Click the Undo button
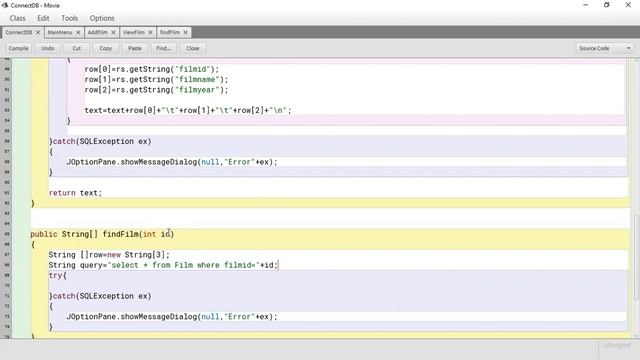 [x=47, y=48]
